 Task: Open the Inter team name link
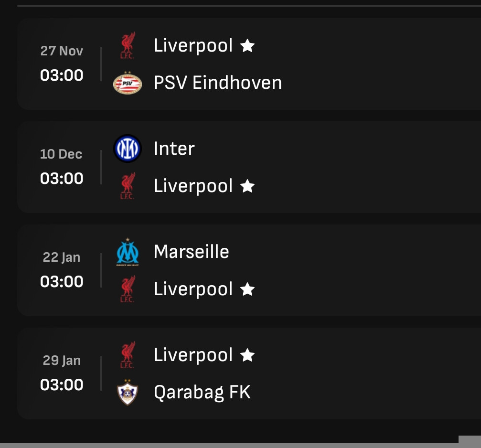click(174, 149)
